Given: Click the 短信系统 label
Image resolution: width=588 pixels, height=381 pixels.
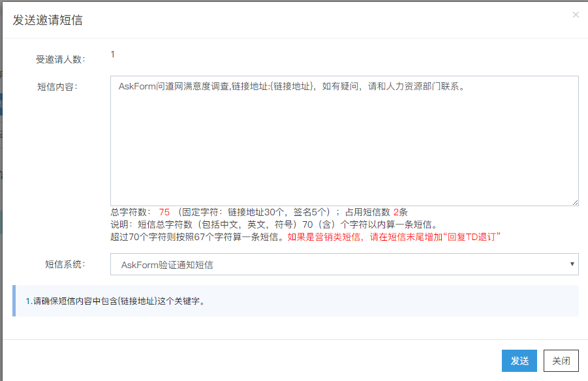Looking at the screenshot, I should point(65,264).
